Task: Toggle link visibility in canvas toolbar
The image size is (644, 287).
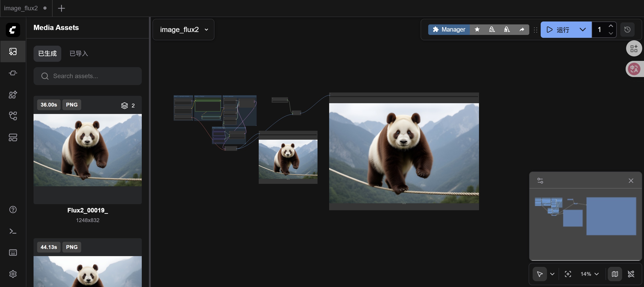Action: 631,274
